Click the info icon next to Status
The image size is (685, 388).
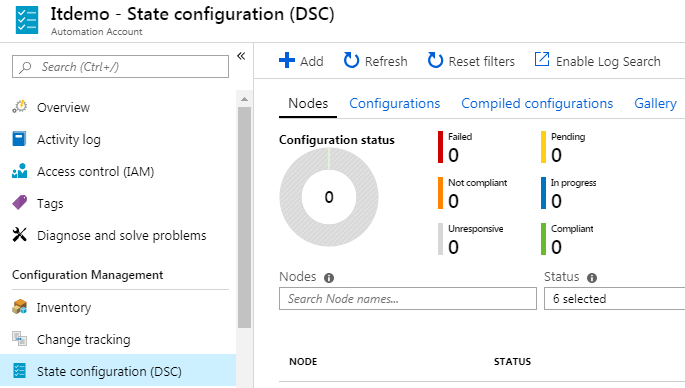point(592,278)
